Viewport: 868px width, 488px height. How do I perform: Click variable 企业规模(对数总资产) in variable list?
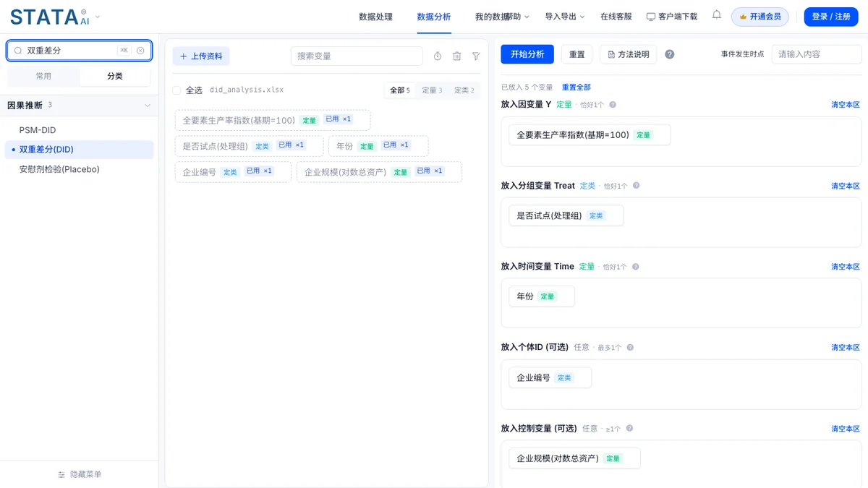tap(379, 172)
